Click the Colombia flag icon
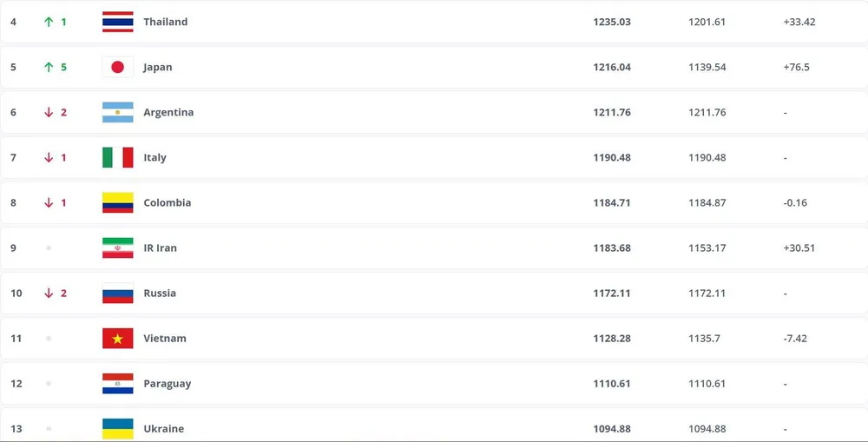 tap(117, 202)
